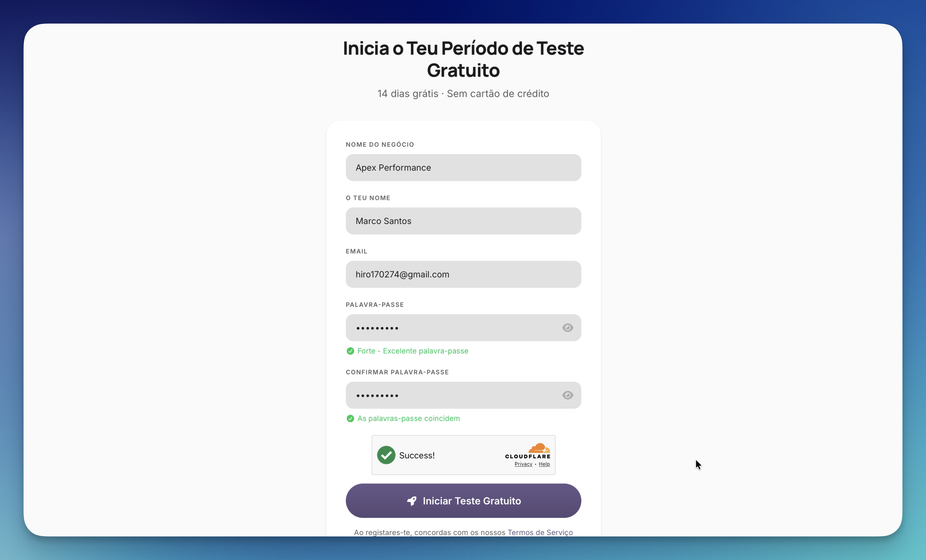926x560 pixels.
Task: Click the rocket icon on submit button
Action: pos(412,501)
